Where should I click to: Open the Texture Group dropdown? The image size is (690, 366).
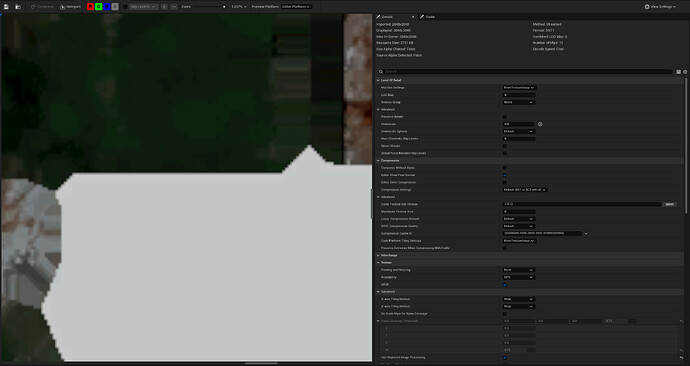pyautogui.click(x=519, y=102)
